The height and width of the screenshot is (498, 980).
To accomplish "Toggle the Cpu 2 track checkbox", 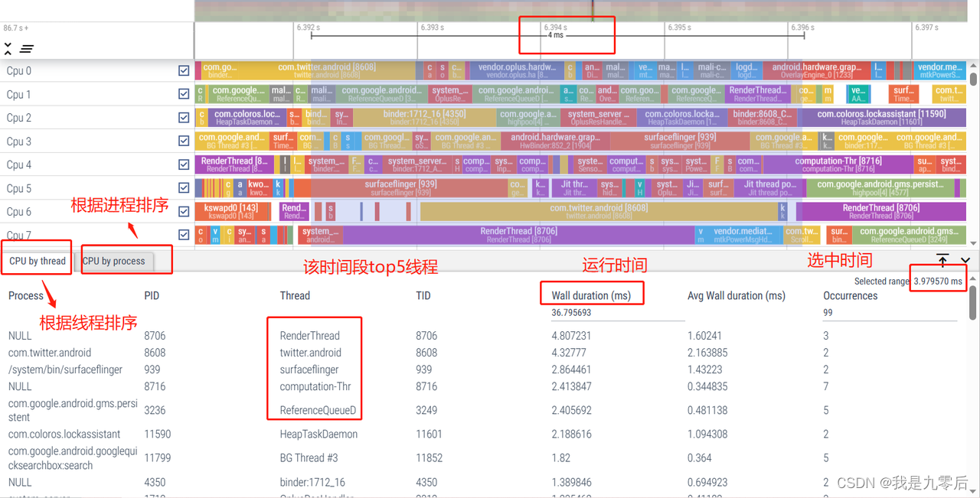I will (184, 118).
